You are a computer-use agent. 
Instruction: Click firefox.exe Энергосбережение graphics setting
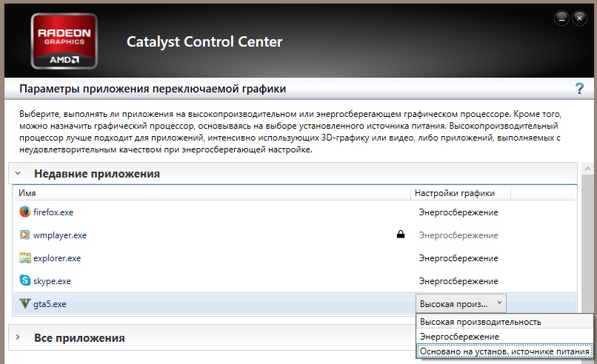click(x=458, y=212)
